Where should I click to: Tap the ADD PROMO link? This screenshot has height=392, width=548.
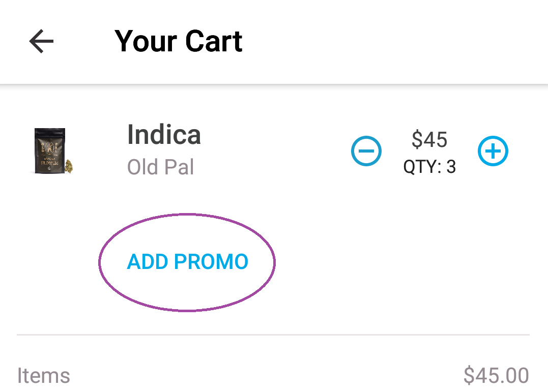[x=187, y=262]
